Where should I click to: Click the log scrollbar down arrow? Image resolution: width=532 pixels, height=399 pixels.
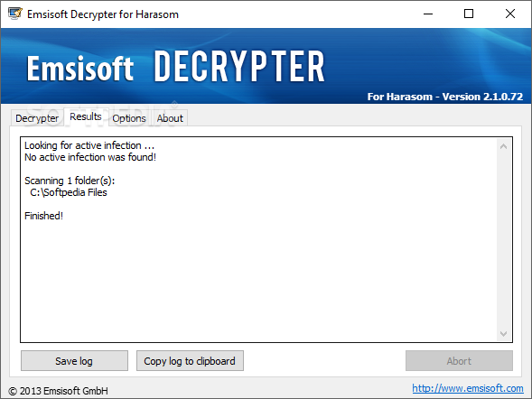coord(503,334)
